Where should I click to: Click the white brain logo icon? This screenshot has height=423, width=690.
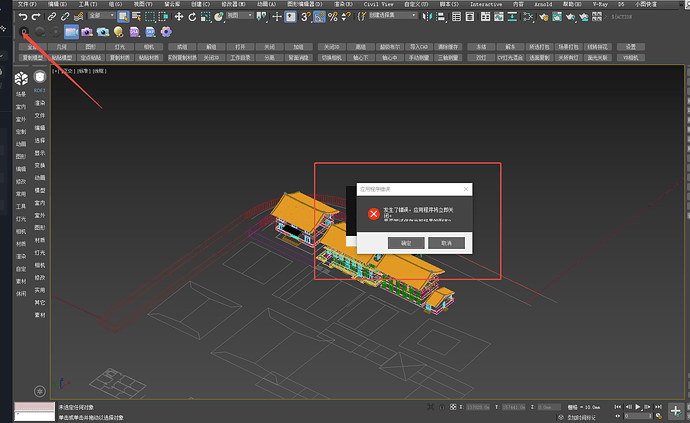coord(21,79)
